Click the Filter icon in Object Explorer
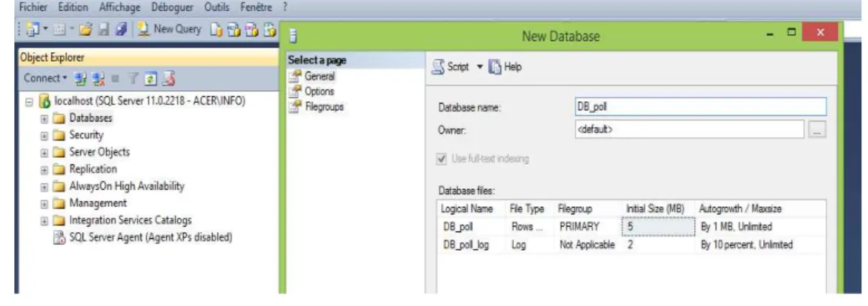The width and height of the screenshot is (868, 306). point(133,79)
